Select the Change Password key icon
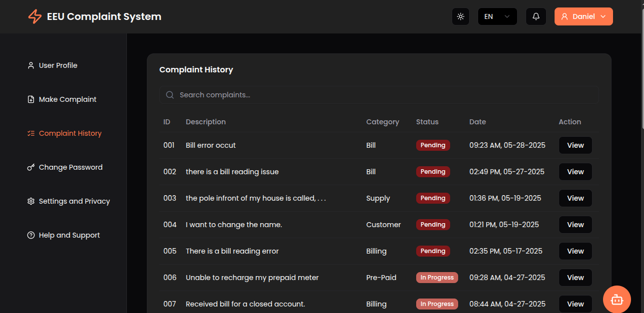644x313 pixels. click(x=30, y=167)
